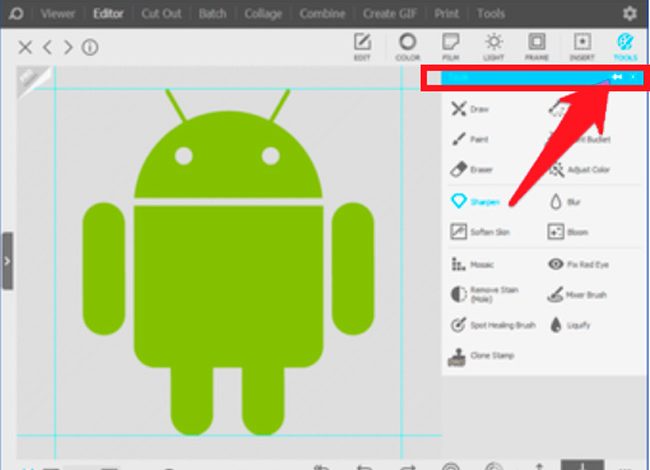The width and height of the screenshot is (650, 470).
Task: Select the Mosaic tool
Action: point(472,264)
